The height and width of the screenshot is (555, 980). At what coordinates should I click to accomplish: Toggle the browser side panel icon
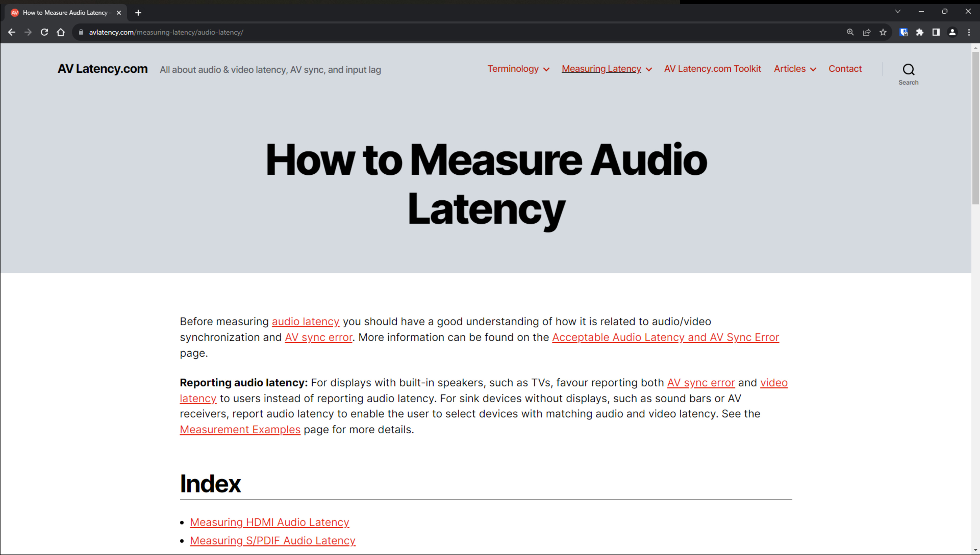936,32
